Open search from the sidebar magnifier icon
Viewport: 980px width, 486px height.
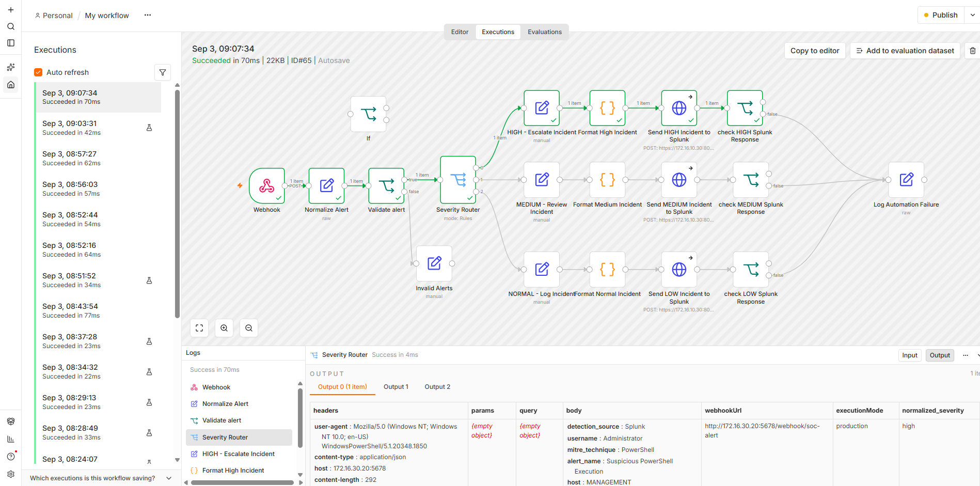pyautogui.click(x=10, y=26)
